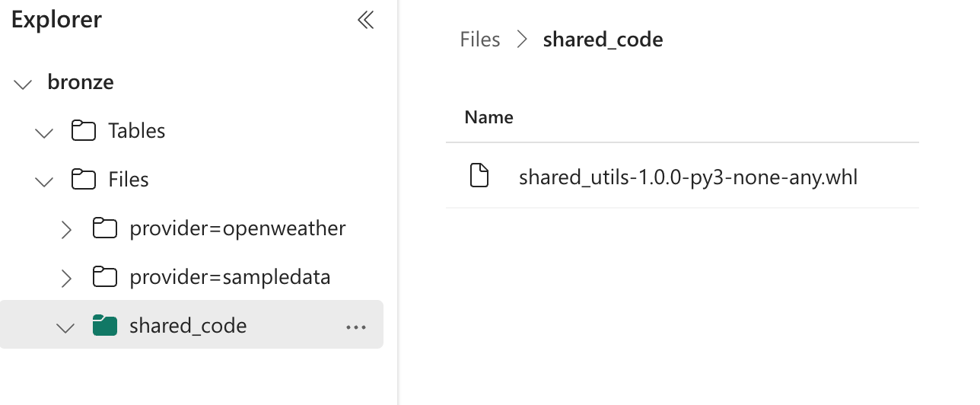Collapse the bronze lakehouse node
980x405 pixels.
(24, 83)
